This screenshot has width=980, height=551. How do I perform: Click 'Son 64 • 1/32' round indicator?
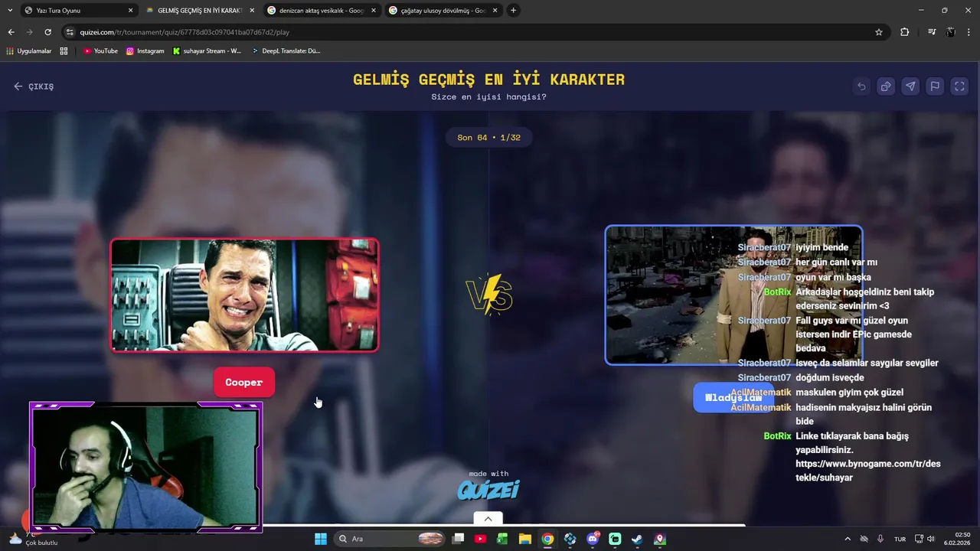pyautogui.click(x=488, y=138)
